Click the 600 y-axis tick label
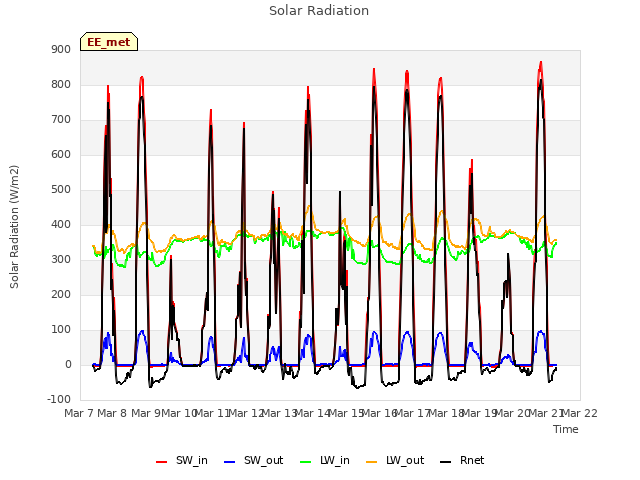This screenshot has width=640, height=480. click(x=61, y=155)
